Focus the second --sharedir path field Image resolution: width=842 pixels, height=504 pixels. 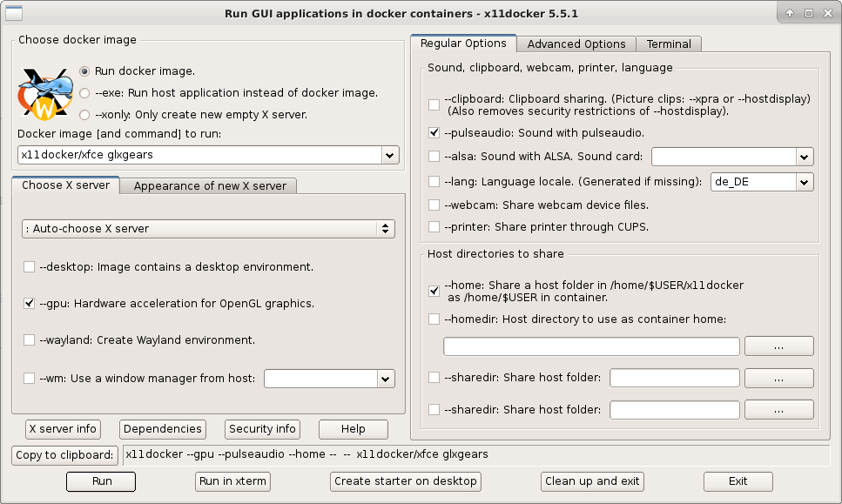pyautogui.click(x=675, y=410)
